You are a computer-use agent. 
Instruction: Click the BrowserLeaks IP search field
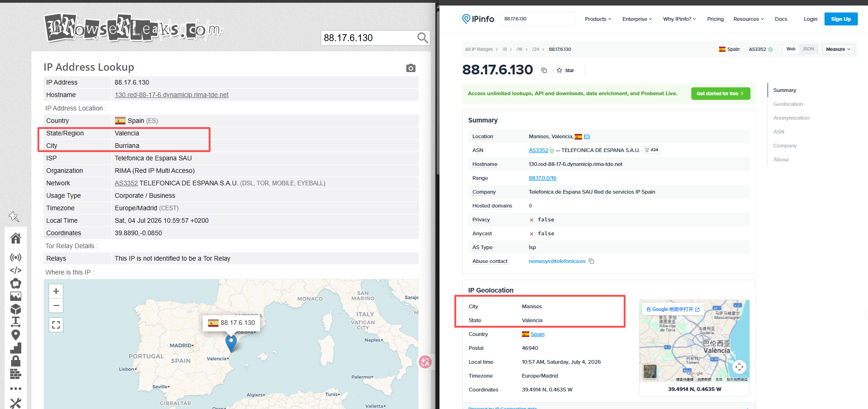click(x=369, y=38)
